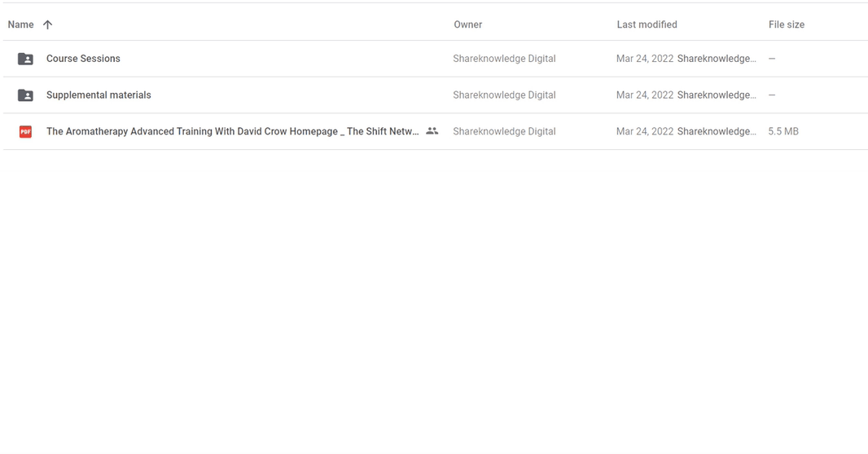Click the Name column header

(19, 24)
